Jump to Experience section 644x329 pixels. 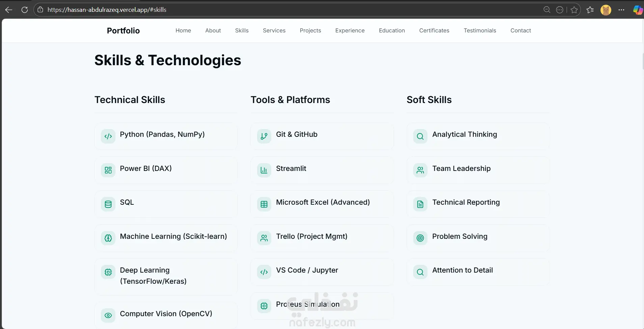(x=350, y=30)
